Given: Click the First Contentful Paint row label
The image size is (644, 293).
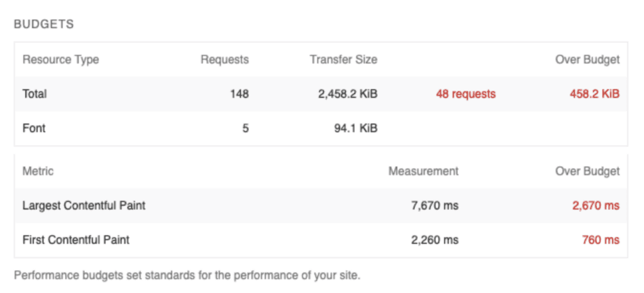Looking at the screenshot, I should coord(76,240).
